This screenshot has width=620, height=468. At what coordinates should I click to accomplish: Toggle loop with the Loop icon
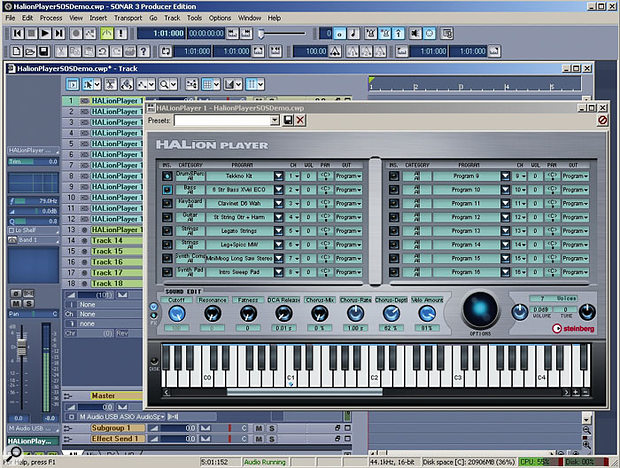(x=166, y=51)
